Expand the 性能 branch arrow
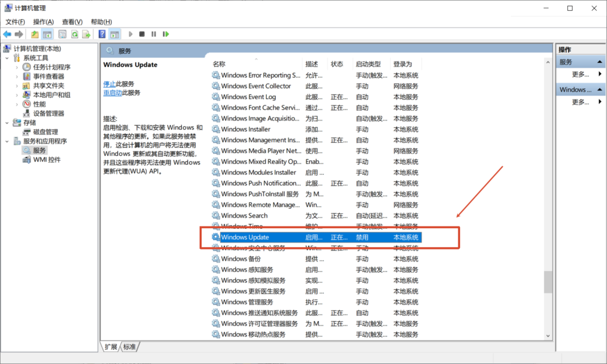This screenshot has width=607, height=364. coord(17,104)
